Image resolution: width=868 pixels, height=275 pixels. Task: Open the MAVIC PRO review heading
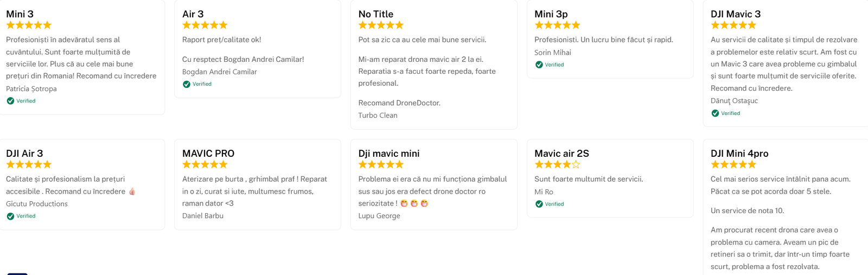(x=208, y=154)
